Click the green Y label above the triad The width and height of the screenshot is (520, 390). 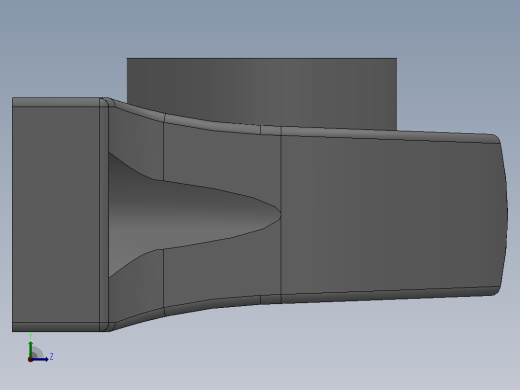pos(30,336)
